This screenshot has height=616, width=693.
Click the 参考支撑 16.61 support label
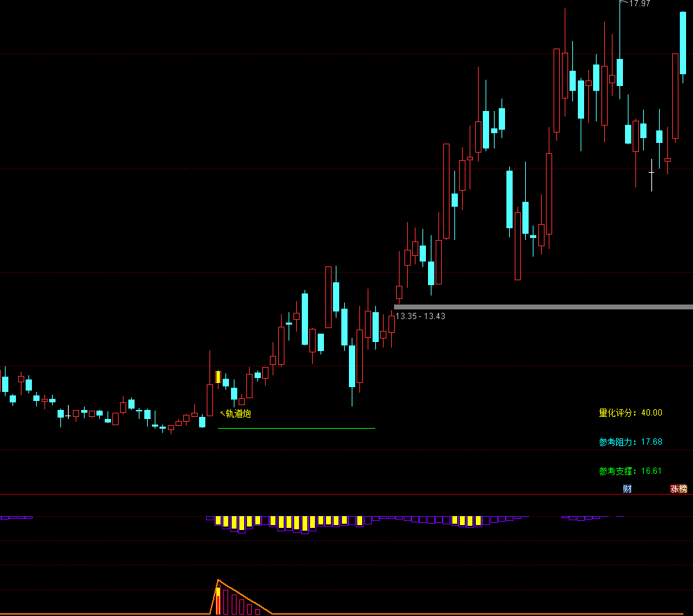631,471
